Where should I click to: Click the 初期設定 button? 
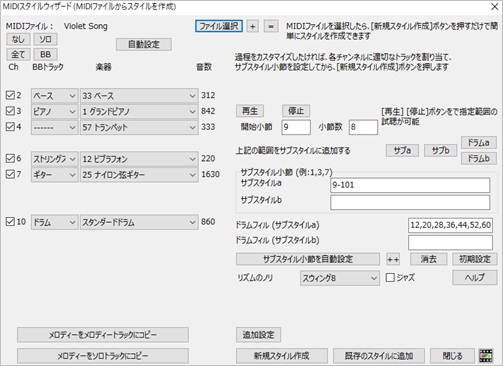pos(475,259)
